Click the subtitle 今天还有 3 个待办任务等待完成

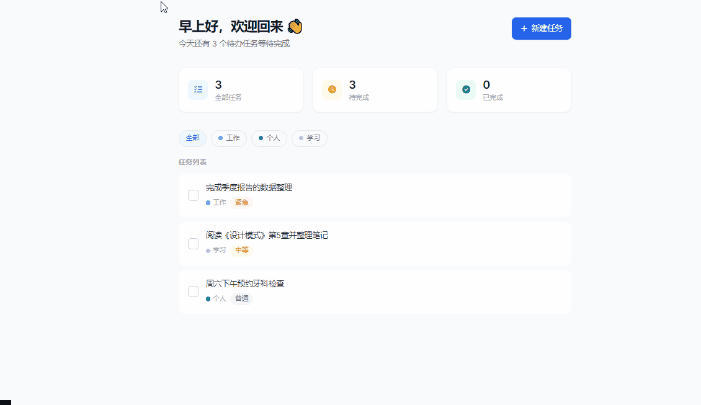pyautogui.click(x=234, y=44)
